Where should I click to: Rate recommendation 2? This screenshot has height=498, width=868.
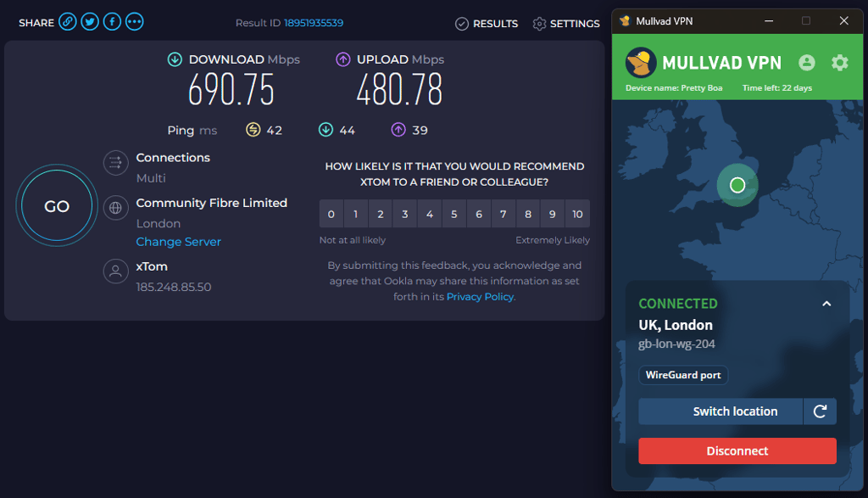pos(381,214)
